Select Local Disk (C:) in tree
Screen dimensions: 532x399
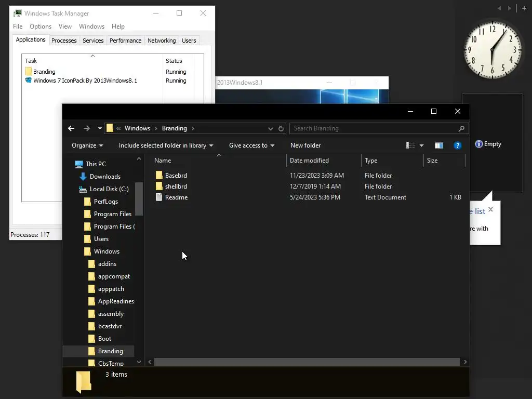click(104, 189)
